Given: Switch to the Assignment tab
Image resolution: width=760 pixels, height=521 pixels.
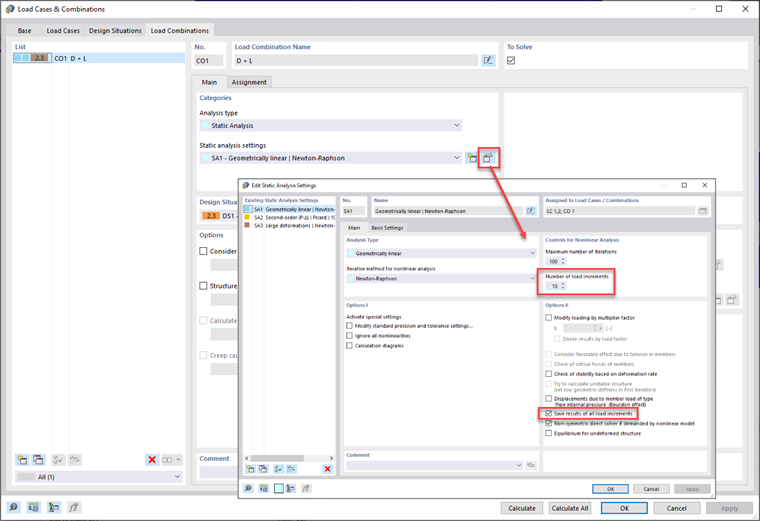Looking at the screenshot, I should point(249,82).
